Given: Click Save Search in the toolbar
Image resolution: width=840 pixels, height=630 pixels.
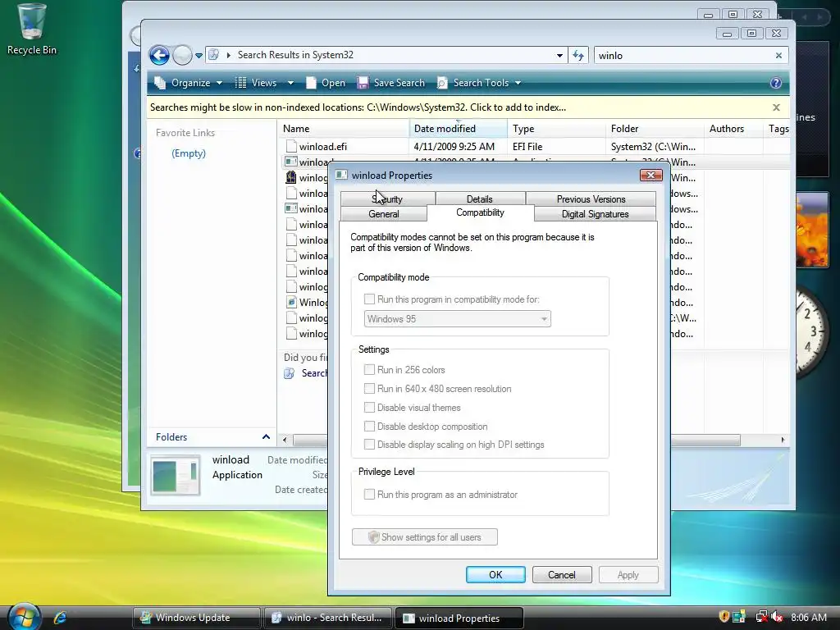Looking at the screenshot, I should tap(391, 83).
